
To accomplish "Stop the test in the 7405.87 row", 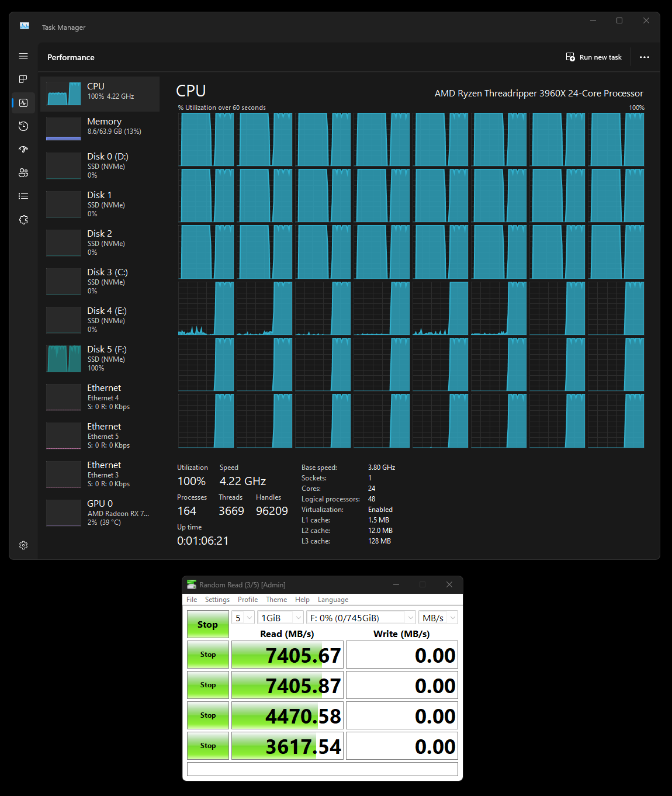I will tap(207, 685).
